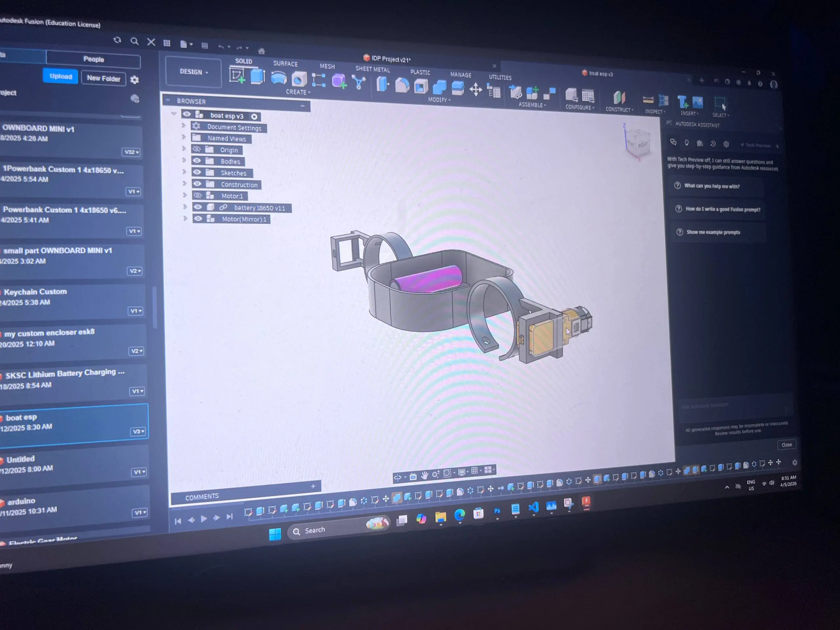840x630 pixels.
Task: Open Visual Studio Code from taskbar
Action: pyautogui.click(x=534, y=507)
